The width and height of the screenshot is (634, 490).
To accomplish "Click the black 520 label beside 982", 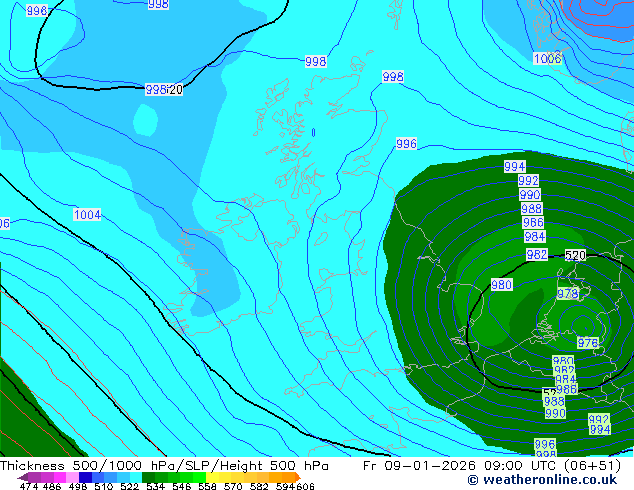I will tap(575, 256).
